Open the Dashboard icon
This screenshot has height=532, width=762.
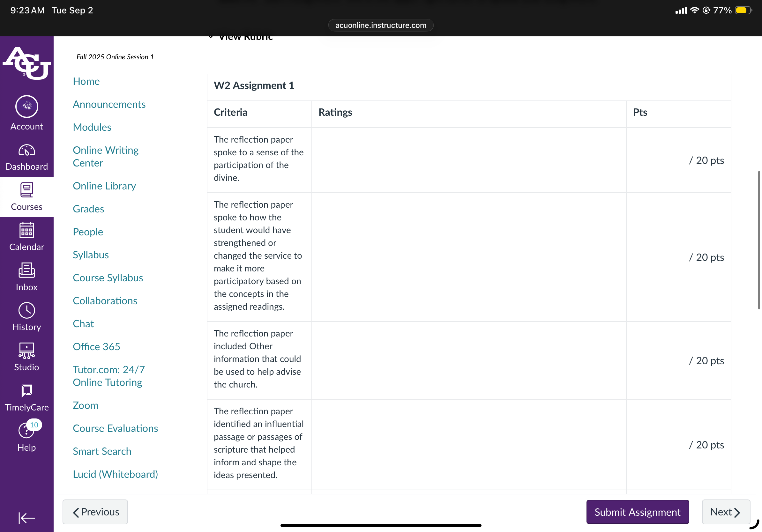point(26,151)
